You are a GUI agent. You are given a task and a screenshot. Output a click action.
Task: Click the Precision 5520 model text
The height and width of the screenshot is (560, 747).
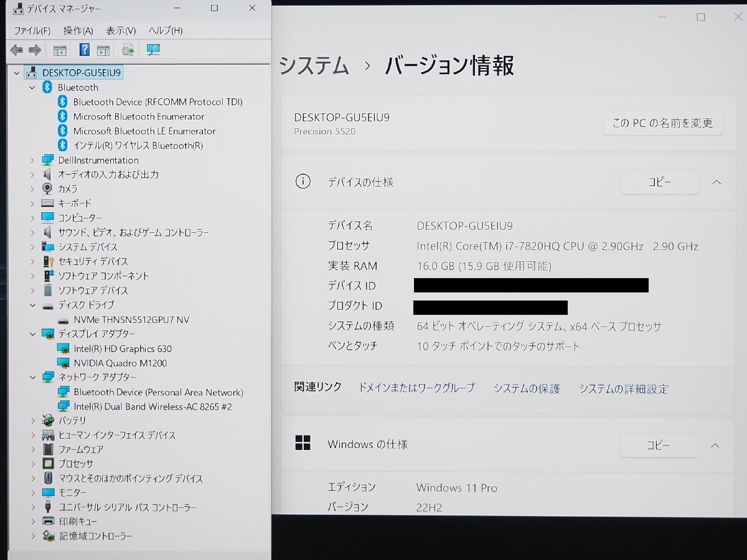coord(325,131)
